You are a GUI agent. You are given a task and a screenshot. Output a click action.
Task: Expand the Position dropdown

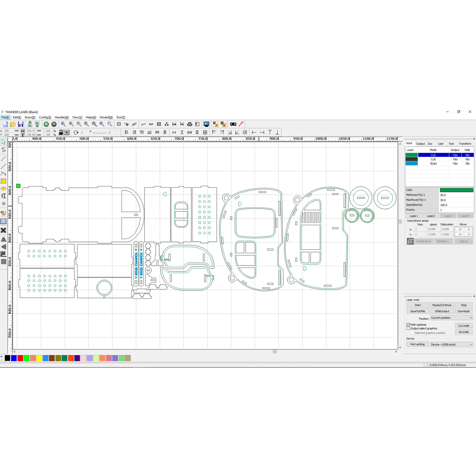pyautogui.click(x=451, y=318)
